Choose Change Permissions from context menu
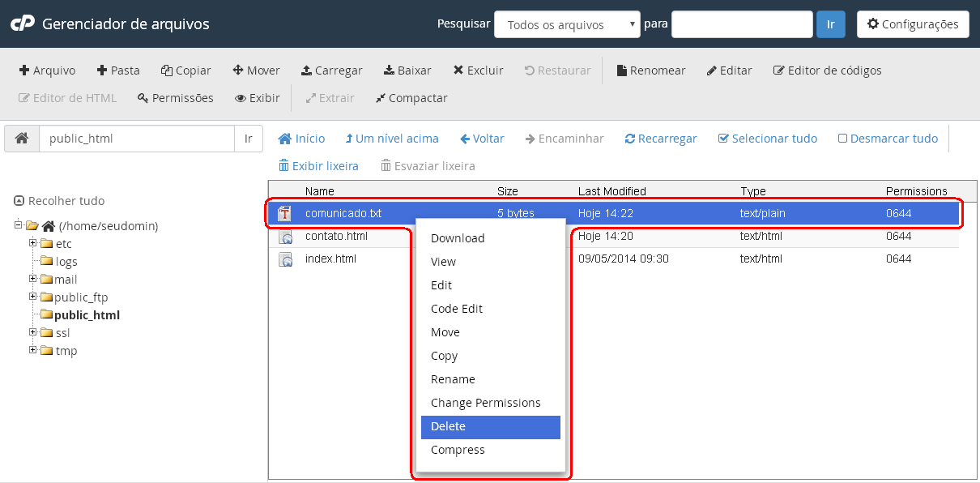980x483 pixels. [490, 403]
